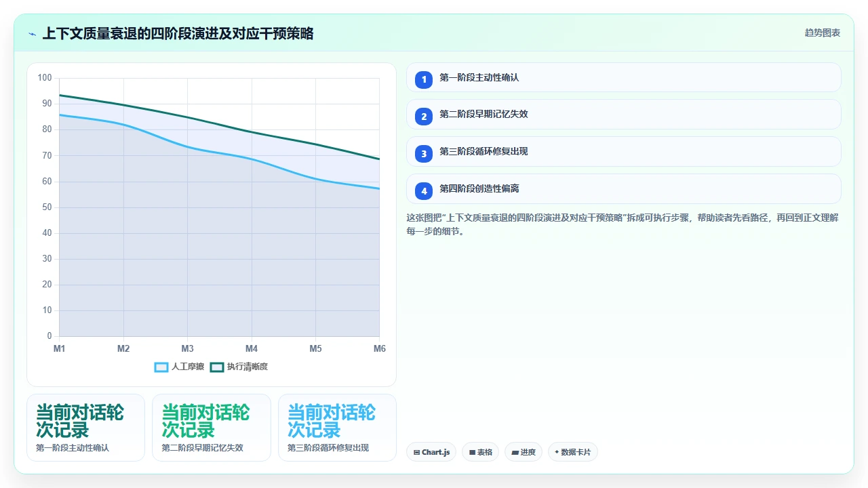Screen dimensions: 868x488
Task: Click the M4 axis label
Action: [x=252, y=348]
